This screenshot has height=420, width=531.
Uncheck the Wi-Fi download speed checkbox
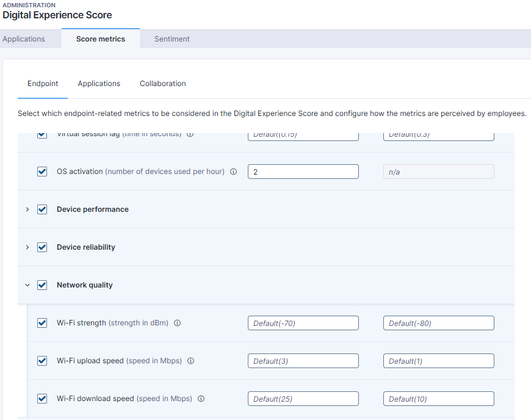point(42,399)
